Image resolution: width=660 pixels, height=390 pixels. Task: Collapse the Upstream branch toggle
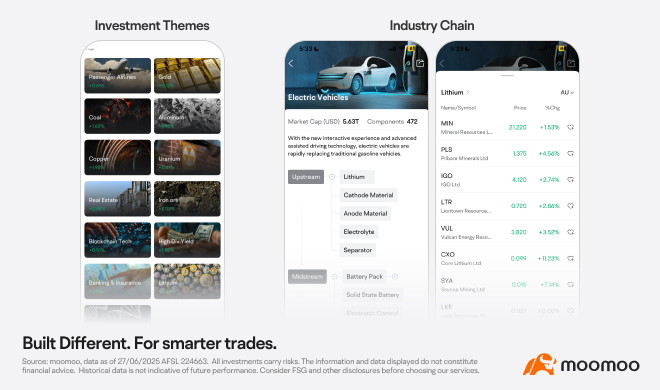pyautogui.click(x=332, y=177)
